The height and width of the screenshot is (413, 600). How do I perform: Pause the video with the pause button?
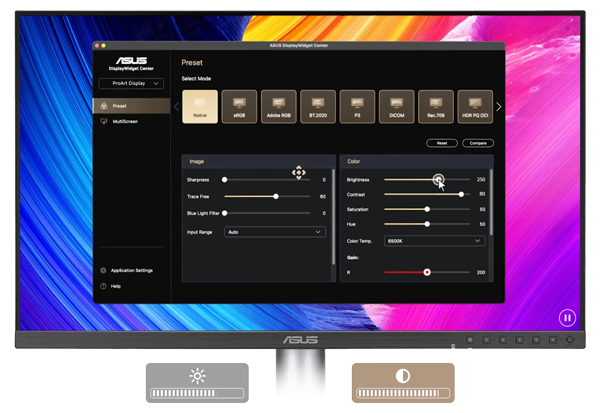(x=567, y=318)
